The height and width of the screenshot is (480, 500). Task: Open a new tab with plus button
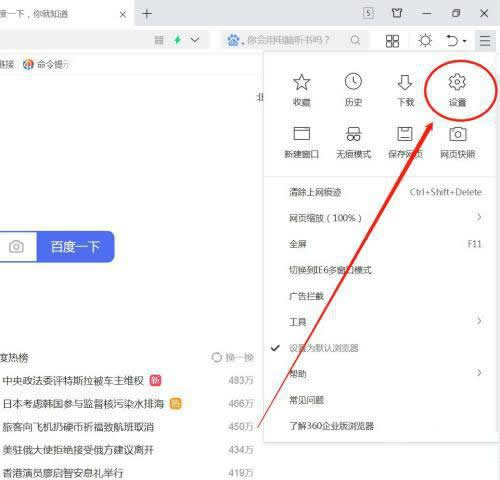tap(147, 13)
